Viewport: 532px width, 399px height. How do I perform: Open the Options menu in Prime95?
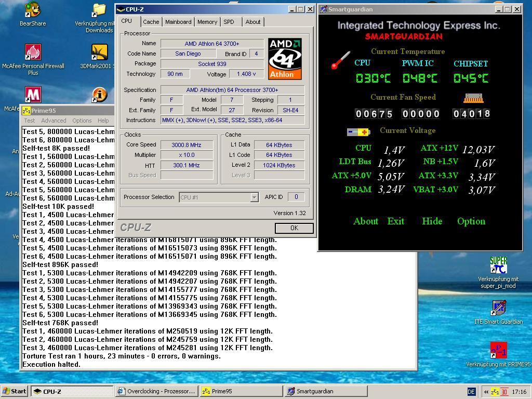82,121
